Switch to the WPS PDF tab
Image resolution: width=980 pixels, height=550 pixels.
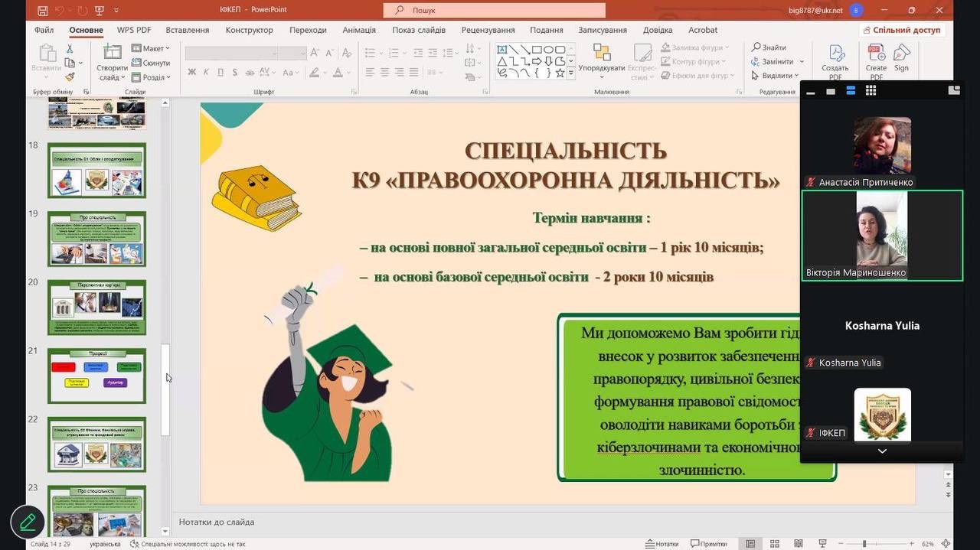coord(134,30)
